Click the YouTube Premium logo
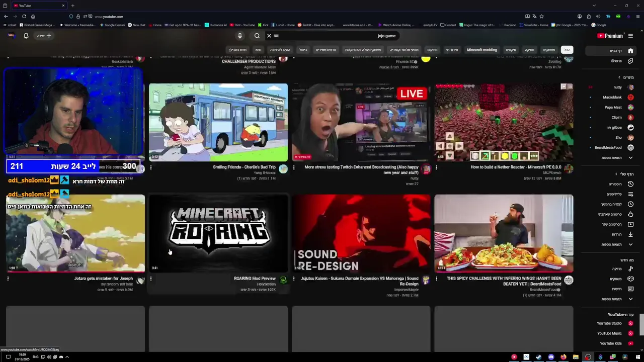Image resolution: width=644 pixels, height=362 pixels. (x=610, y=36)
